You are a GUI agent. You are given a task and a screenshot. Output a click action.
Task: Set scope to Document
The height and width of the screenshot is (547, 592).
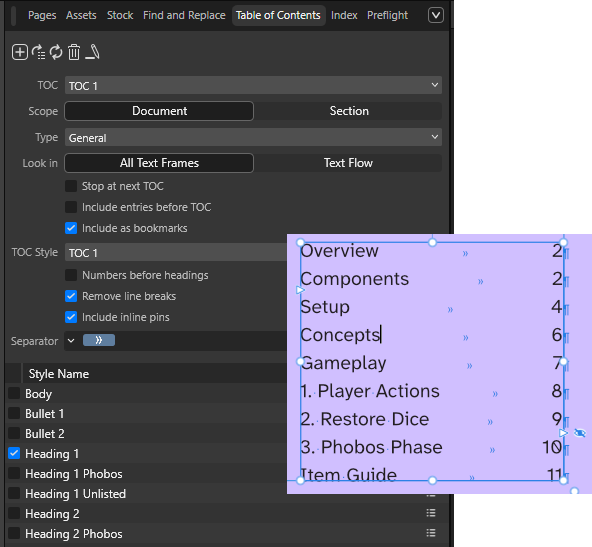(159, 111)
